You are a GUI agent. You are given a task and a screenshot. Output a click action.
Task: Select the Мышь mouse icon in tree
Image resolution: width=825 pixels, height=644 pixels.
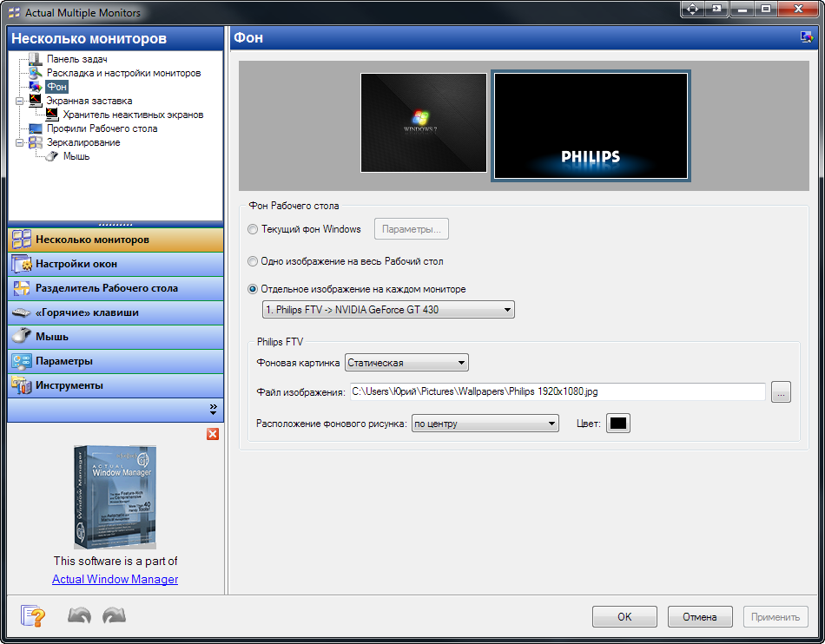(51, 156)
